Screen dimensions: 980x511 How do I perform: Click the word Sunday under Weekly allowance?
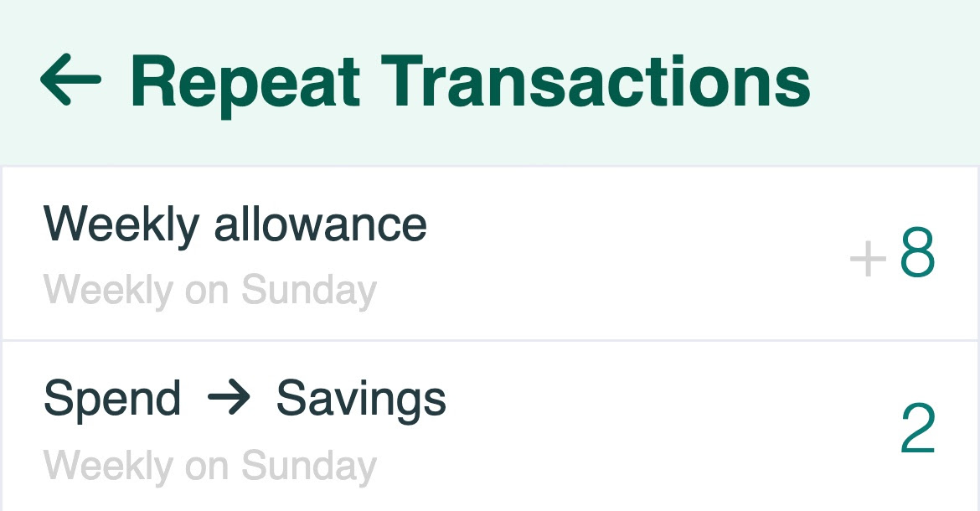pyautogui.click(x=308, y=291)
